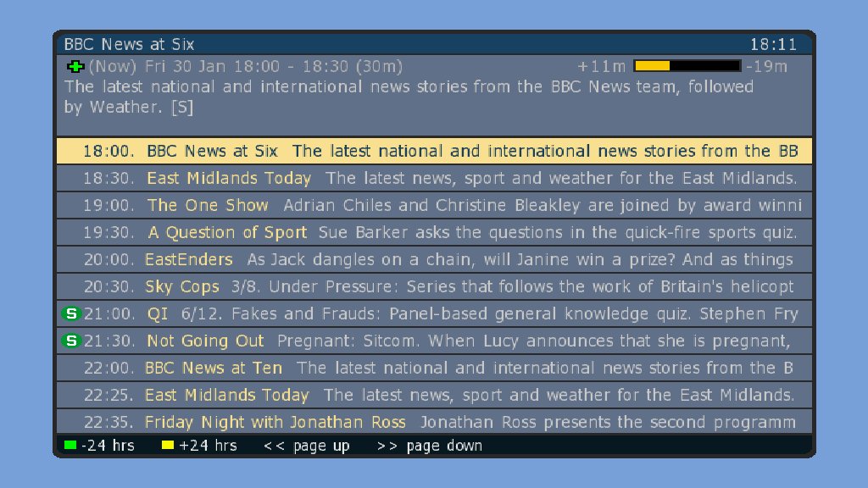Select the 18:00 BBC News at Six row
This screenshot has height=488, width=868.
pos(434,151)
